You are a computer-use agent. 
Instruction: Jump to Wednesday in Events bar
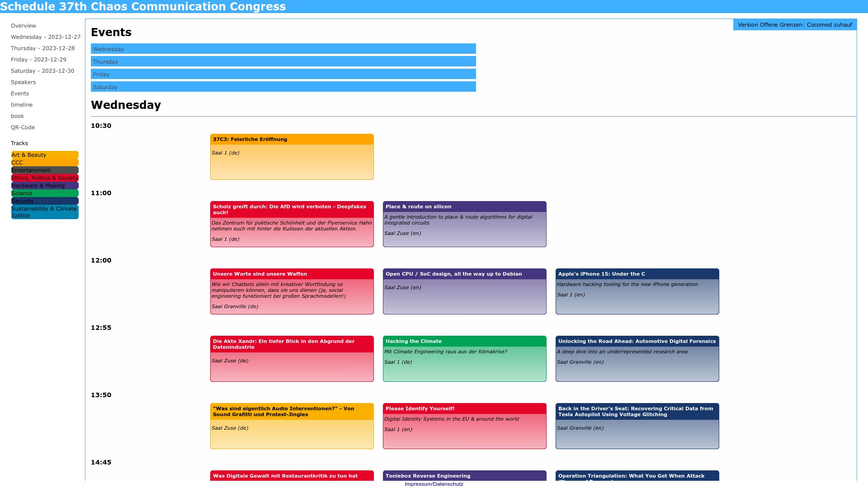click(x=283, y=49)
